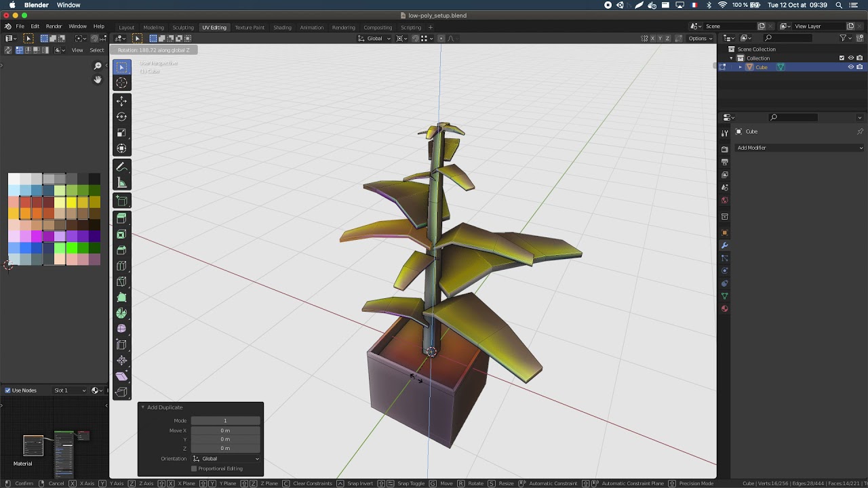Toggle the Use Nodes checkbox
The height and width of the screenshot is (488, 868).
tap(8, 390)
